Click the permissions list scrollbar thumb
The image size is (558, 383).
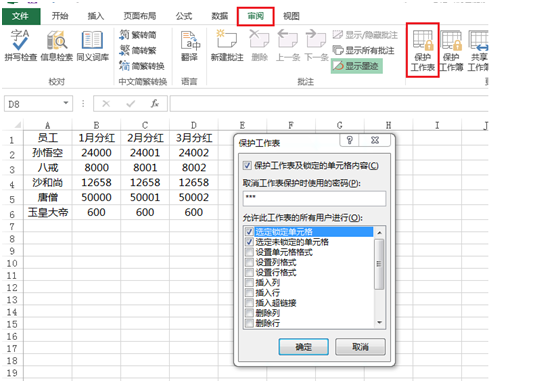379,264
